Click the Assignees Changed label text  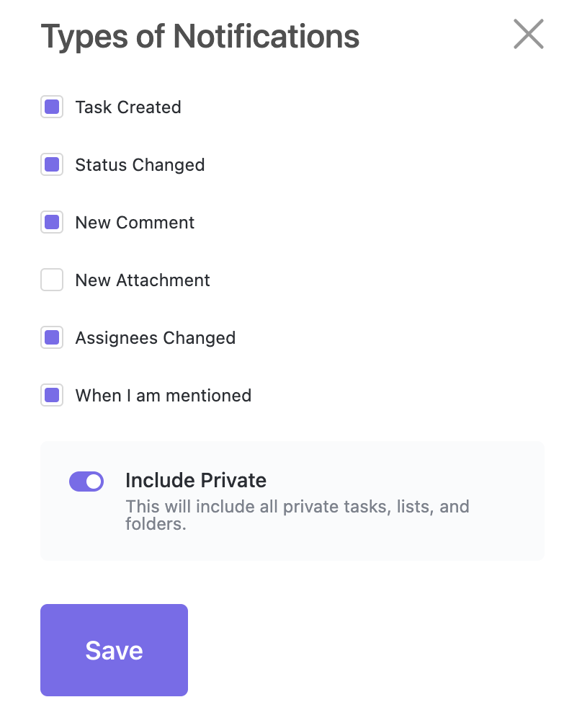(x=155, y=338)
